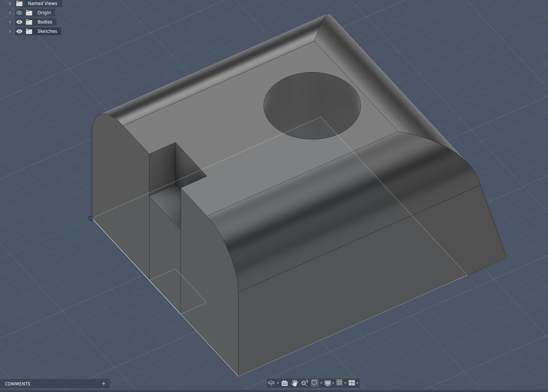Expand the Named Views folder

(10, 3)
